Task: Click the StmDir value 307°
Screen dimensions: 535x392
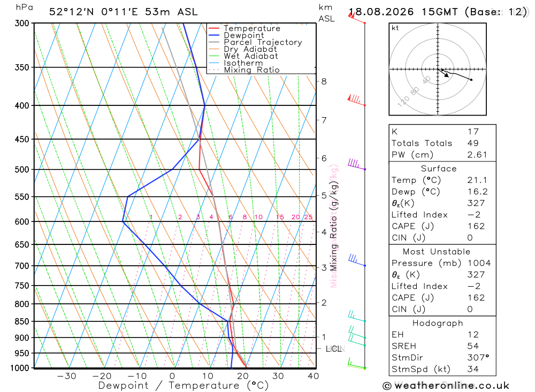Action: [x=478, y=358]
